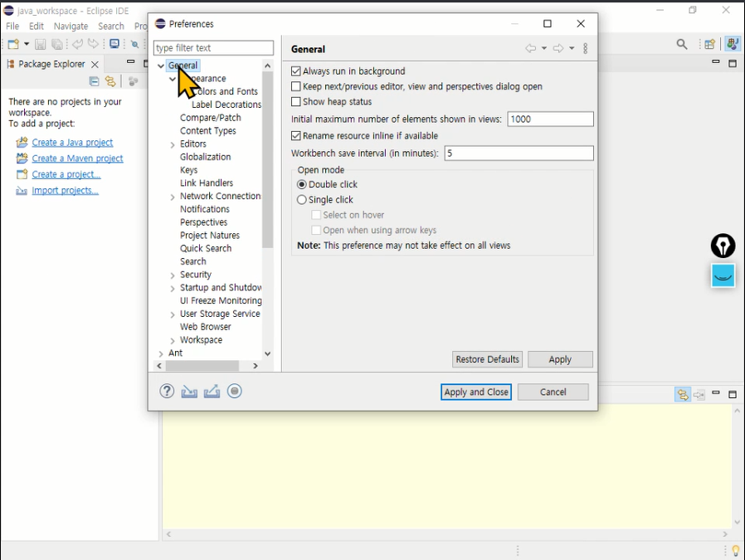Click Open when using arrow keys checkbox
This screenshot has height=560, width=745.
click(x=316, y=230)
